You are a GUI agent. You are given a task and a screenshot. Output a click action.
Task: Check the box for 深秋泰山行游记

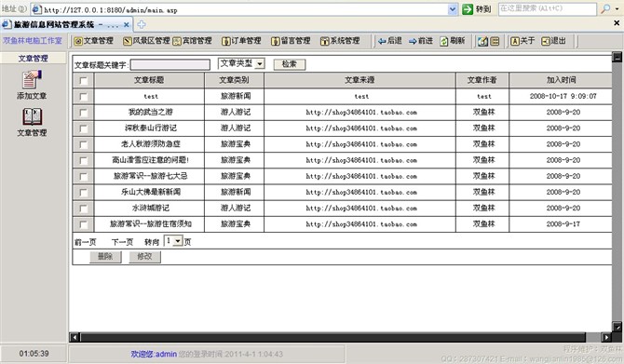[x=83, y=128]
